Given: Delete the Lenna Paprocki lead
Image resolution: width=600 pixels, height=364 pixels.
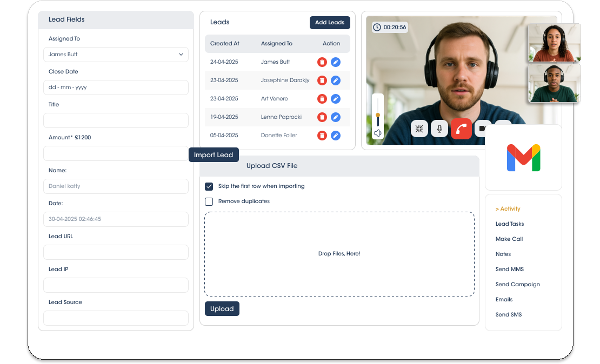Looking at the screenshot, I should (x=322, y=117).
